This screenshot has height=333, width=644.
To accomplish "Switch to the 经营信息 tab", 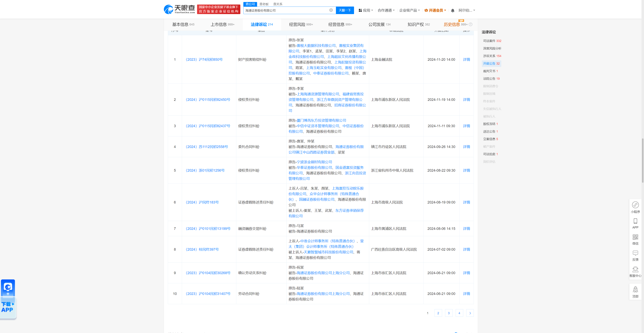I will click(340, 24).
